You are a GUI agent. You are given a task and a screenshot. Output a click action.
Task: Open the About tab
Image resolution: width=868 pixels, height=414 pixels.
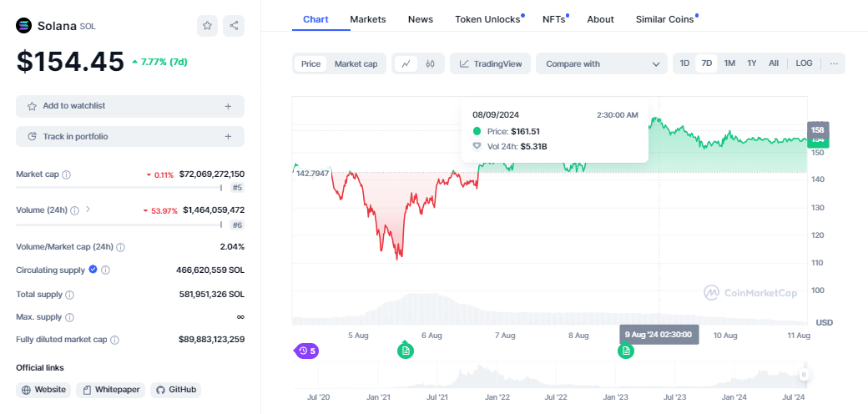pos(601,19)
